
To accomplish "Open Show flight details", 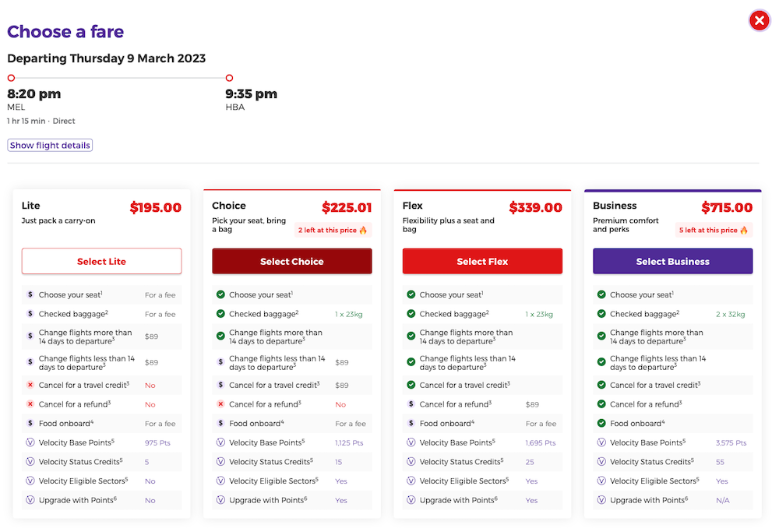I will point(49,145).
